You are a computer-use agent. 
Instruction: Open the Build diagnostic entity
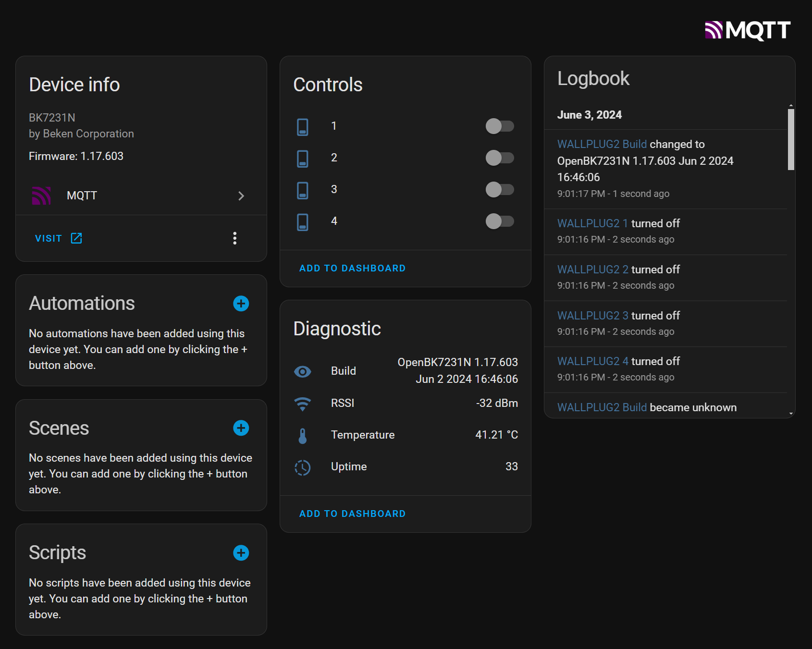click(406, 371)
